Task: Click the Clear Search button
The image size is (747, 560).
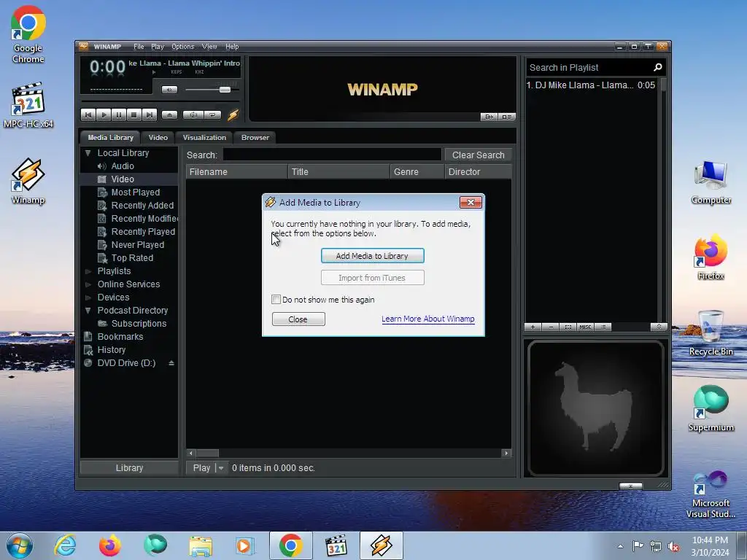Action: (x=478, y=155)
